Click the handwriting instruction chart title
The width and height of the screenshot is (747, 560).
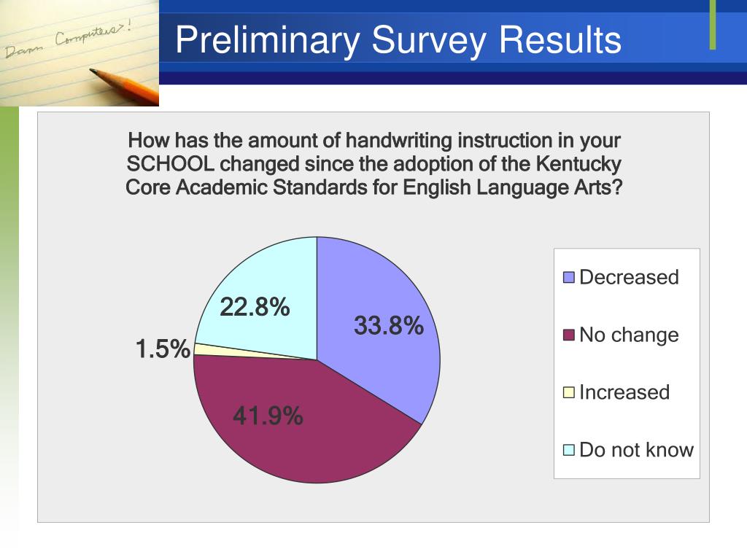pos(374,164)
